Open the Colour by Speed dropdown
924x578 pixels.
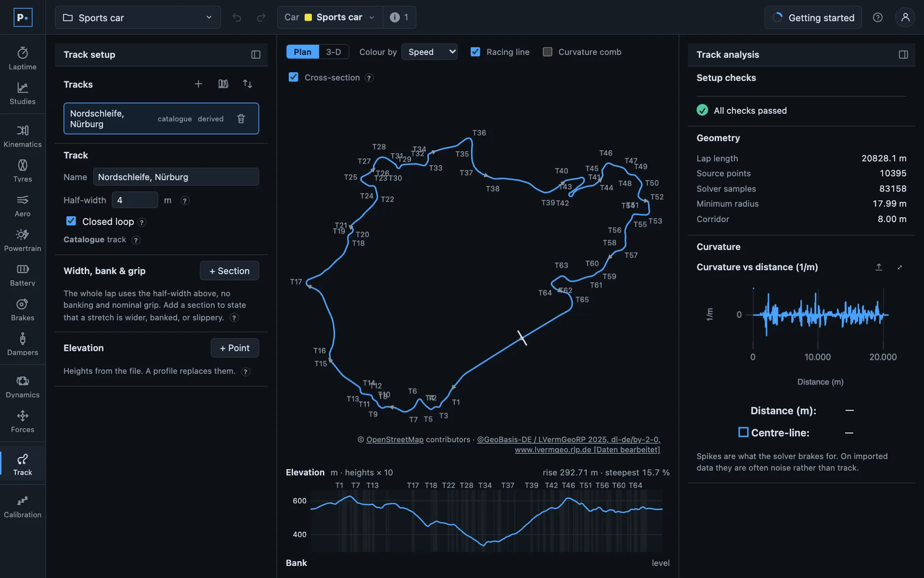[x=429, y=52]
